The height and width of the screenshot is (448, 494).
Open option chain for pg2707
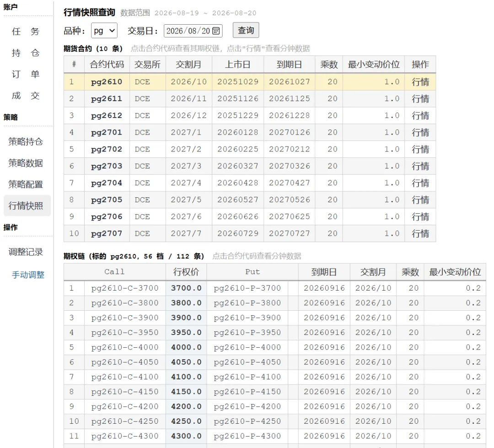(x=107, y=234)
